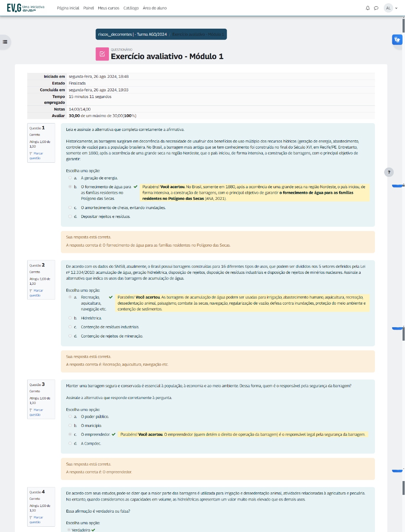This screenshot has height=532, width=405.
Task: Select option 'A geração de energia'
Action: pyautogui.click(x=70, y=178)
